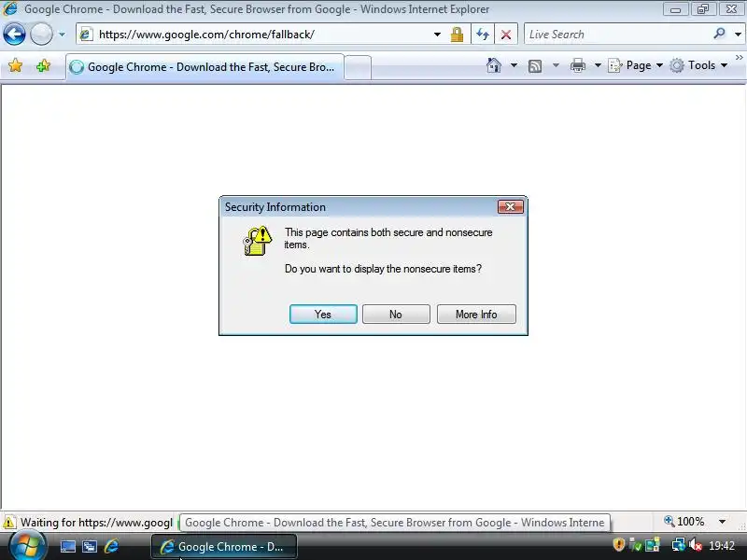Click the gold security lock icon
The width and height of the screenshot is (747, 560).
457,35
